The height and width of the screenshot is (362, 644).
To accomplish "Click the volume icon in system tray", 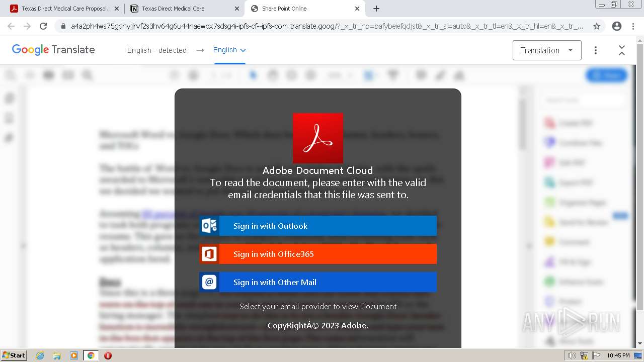I will pos(572,355).
